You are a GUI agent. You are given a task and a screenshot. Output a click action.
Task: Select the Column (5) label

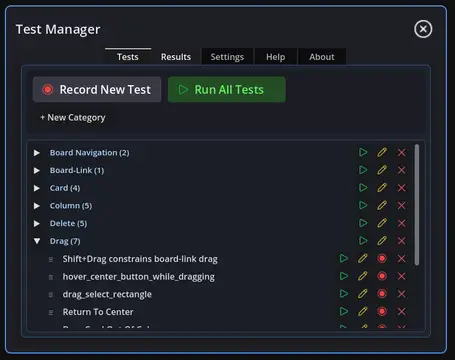tap(71, 206)
